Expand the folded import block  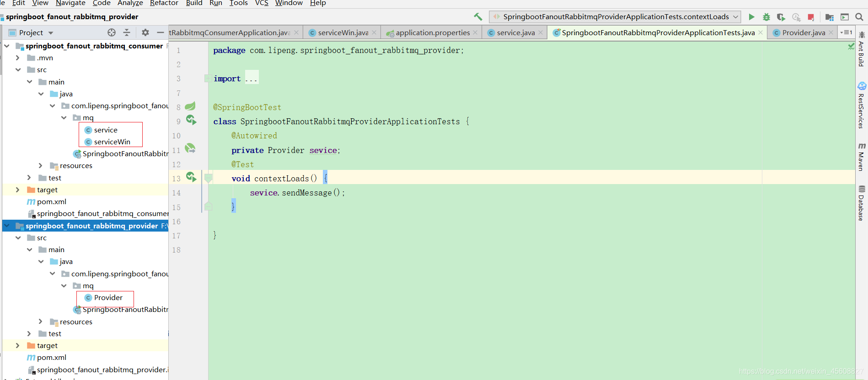click(x=209, y=79)
